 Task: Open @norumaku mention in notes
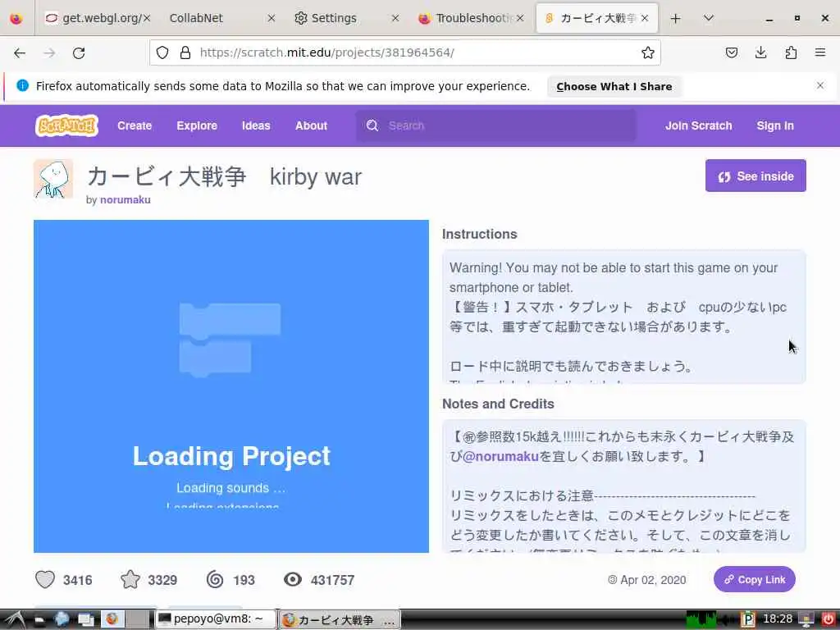500,456
